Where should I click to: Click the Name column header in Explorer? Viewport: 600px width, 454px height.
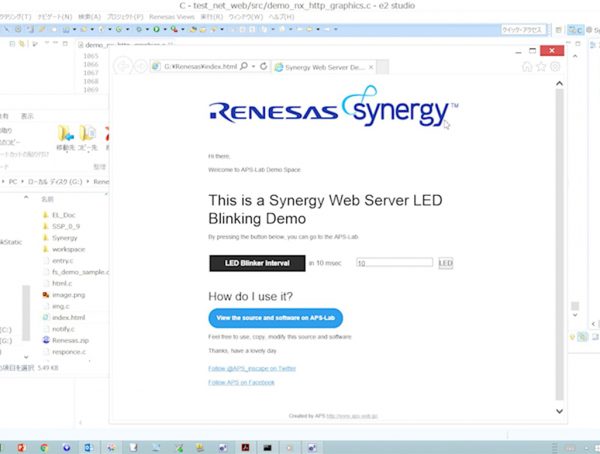[x=47, y=199]
